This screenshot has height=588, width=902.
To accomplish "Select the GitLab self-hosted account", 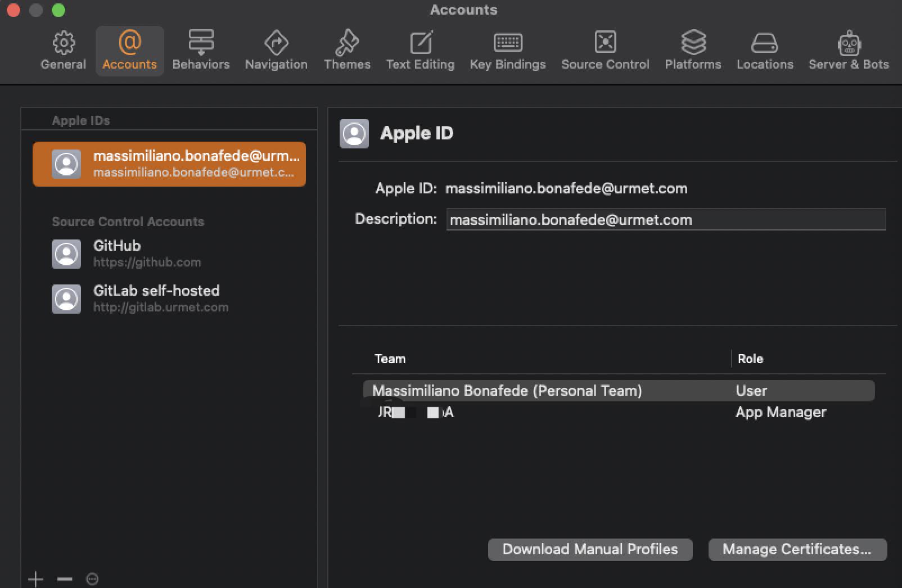I will [x=169, y=298].
